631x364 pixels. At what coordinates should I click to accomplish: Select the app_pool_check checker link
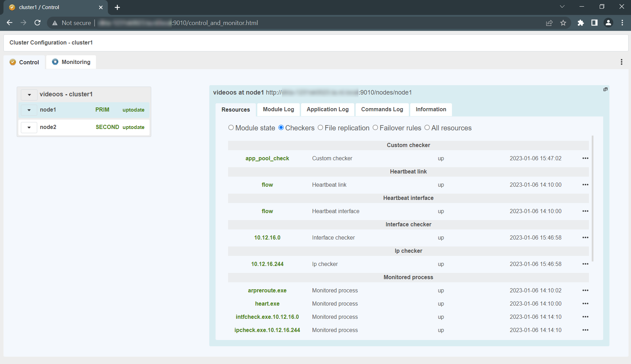[x=267, y=158]
